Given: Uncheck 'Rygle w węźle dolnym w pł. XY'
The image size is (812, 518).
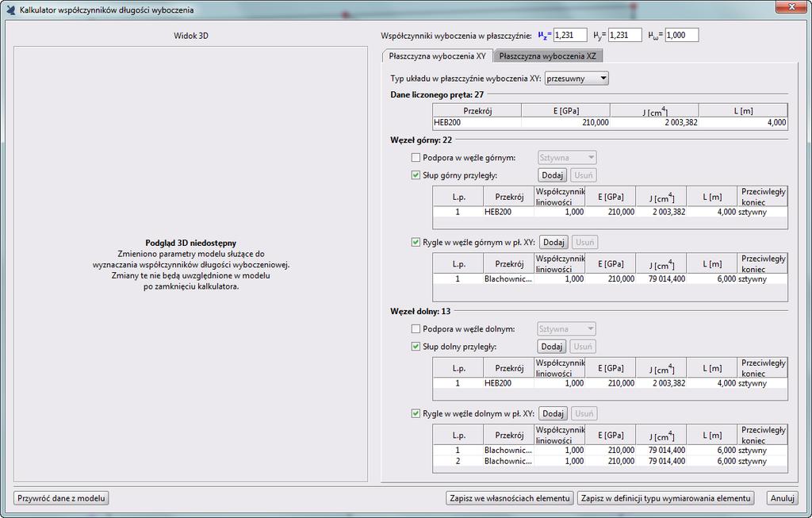Looking at the screenshot, I should (x=416, y=413).
